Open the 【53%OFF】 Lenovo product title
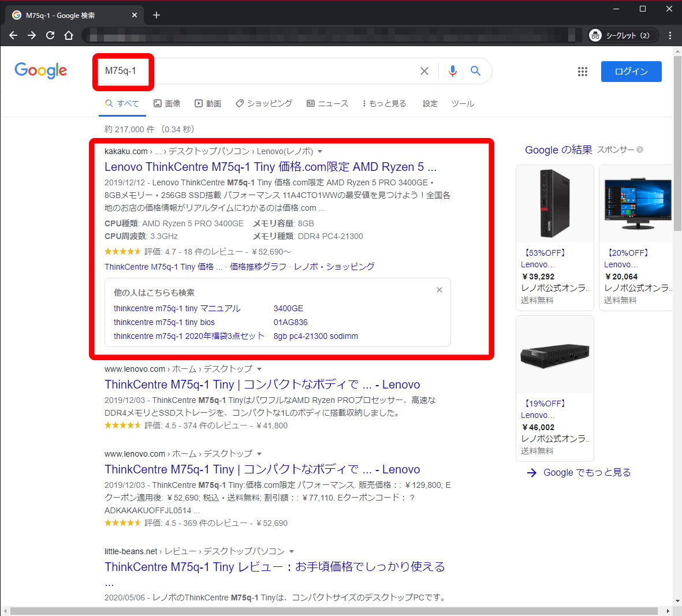 543,259
